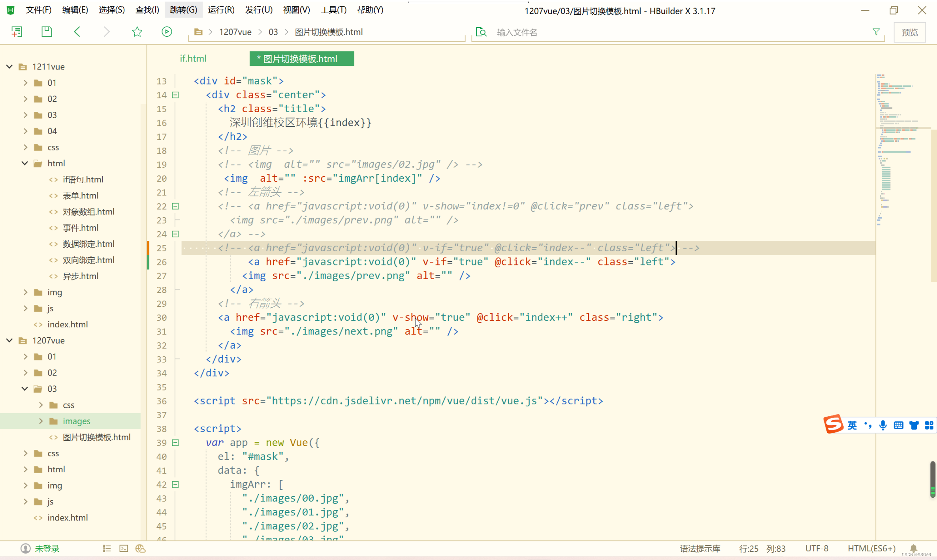This screenshot has width=937, height=560.
Task: Click the navigate back arrow icon
Action: [x=77, y=32]
